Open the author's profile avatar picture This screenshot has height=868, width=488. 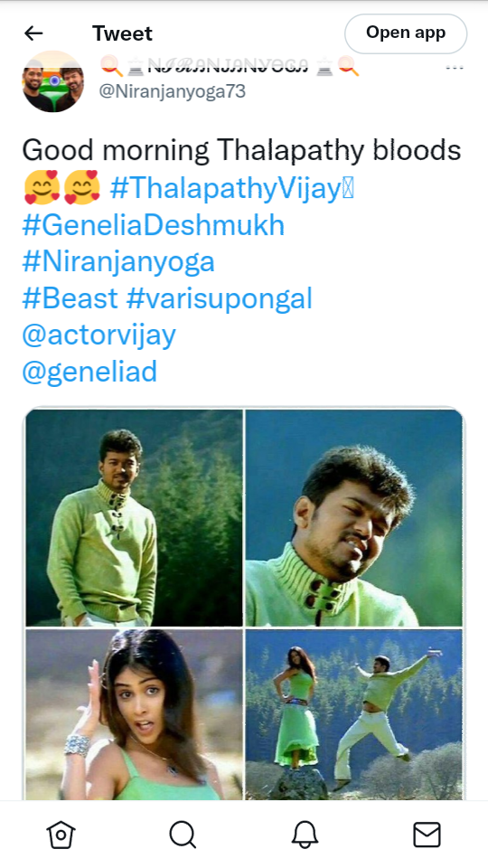click(53, 81)
